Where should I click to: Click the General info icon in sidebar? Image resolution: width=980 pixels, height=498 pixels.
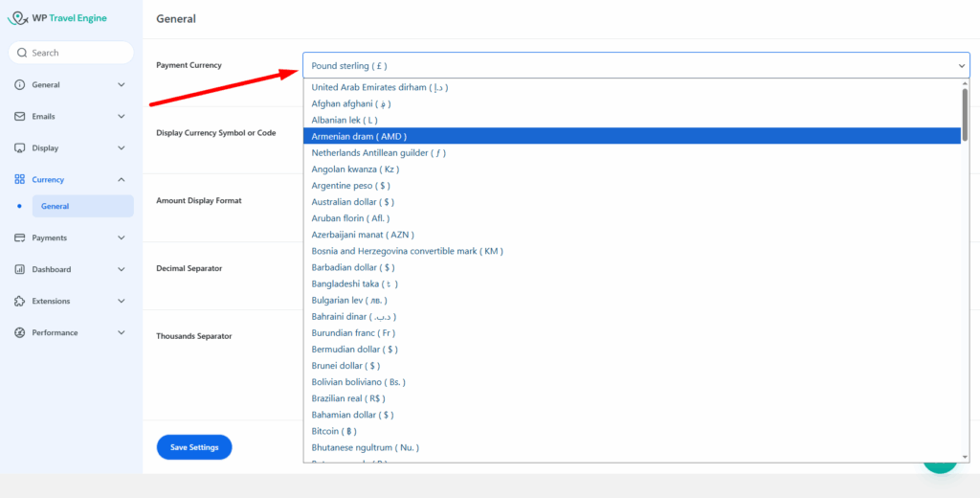[20, 84]
